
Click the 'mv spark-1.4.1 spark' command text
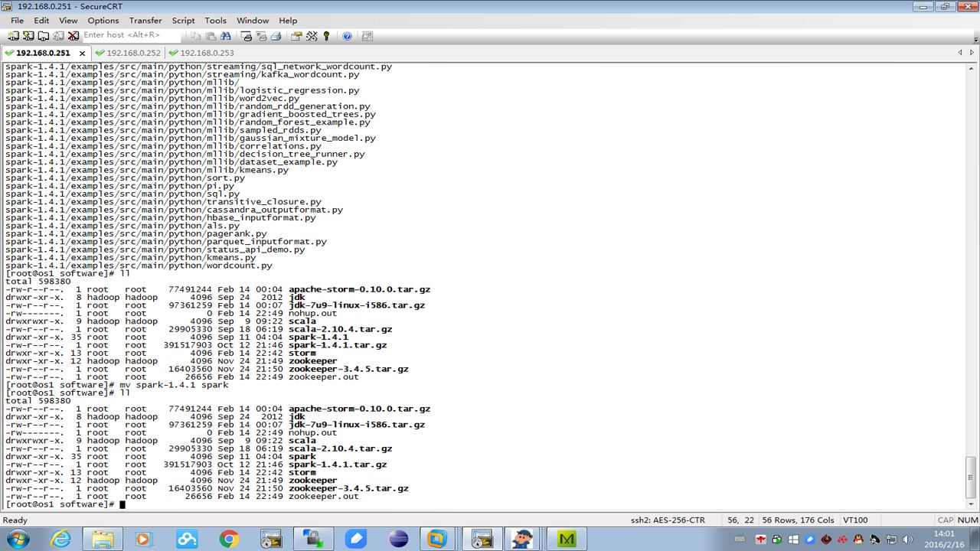pos(174,385)
